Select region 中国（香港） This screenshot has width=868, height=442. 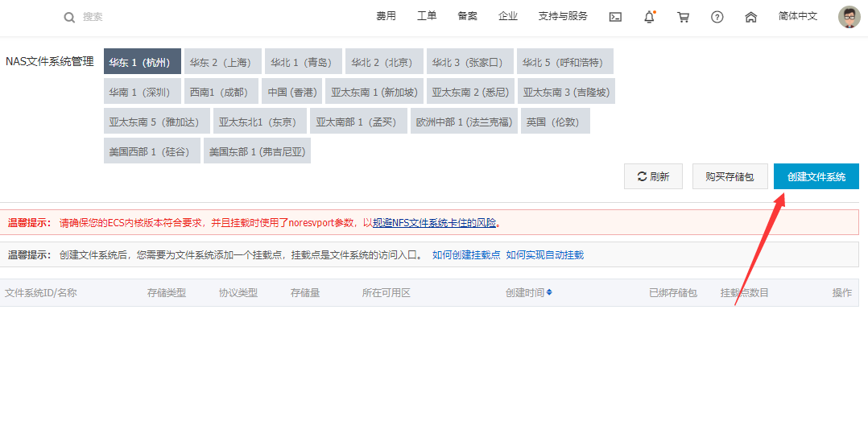point(292,91)
